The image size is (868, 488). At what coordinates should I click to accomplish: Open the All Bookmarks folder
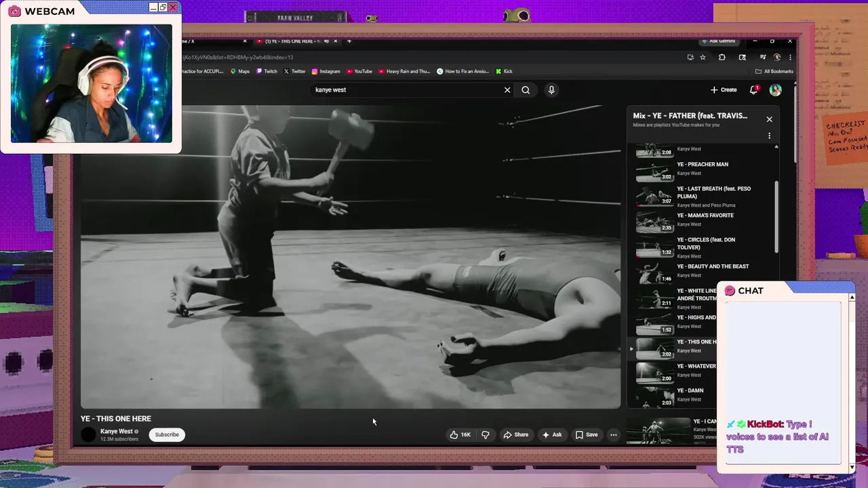coord(774,71)
